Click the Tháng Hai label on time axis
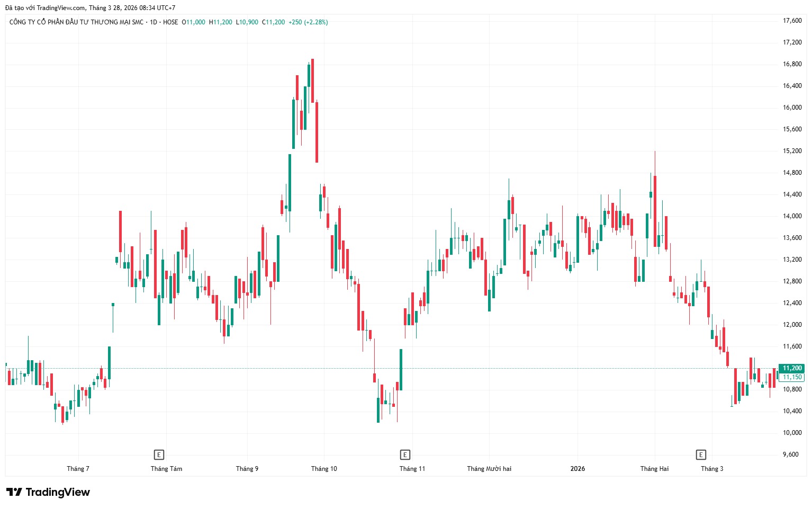The width and height of the screenshot is (812, 508). coord(654,469)
